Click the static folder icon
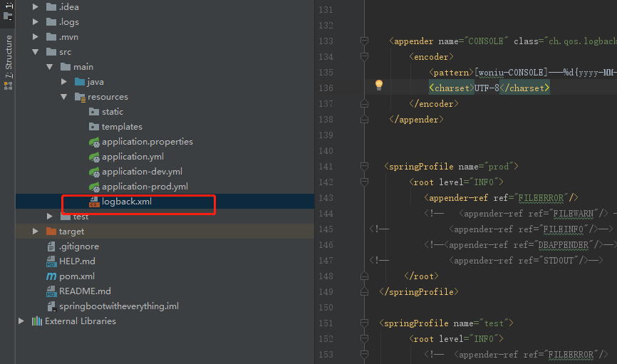This screenshot has width=617, height=364. [93, 112]
